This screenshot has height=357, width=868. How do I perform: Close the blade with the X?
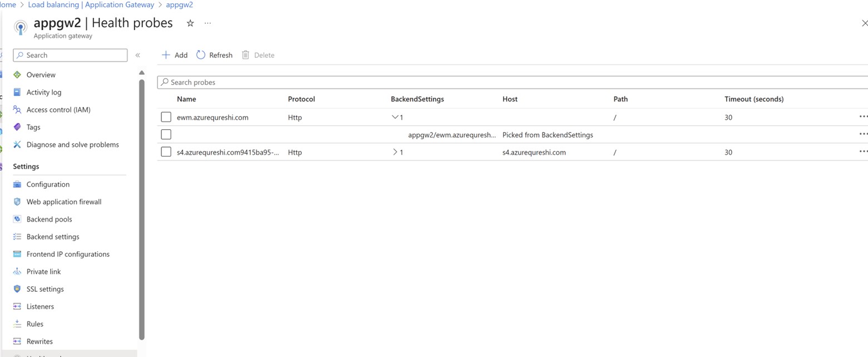864,23
